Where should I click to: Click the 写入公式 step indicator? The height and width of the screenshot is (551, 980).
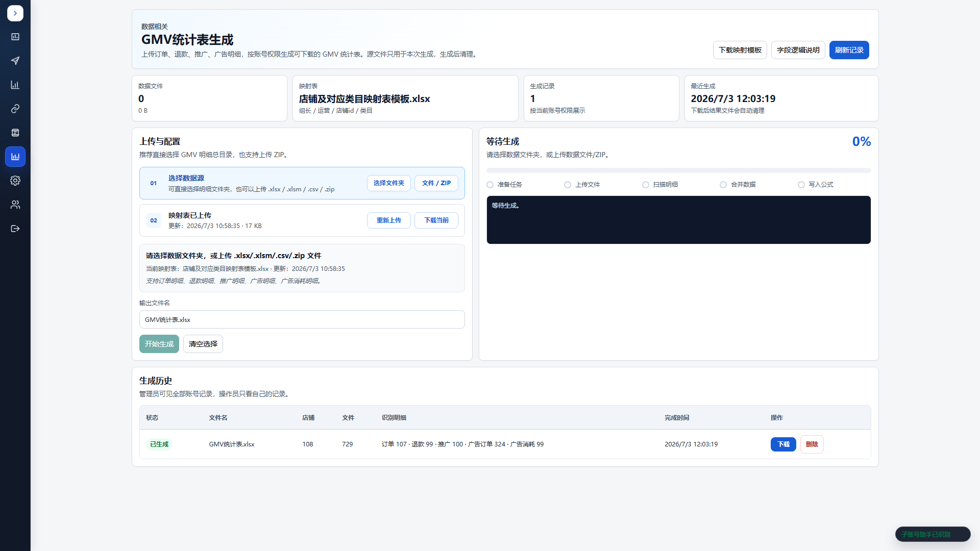pos(816,185)
